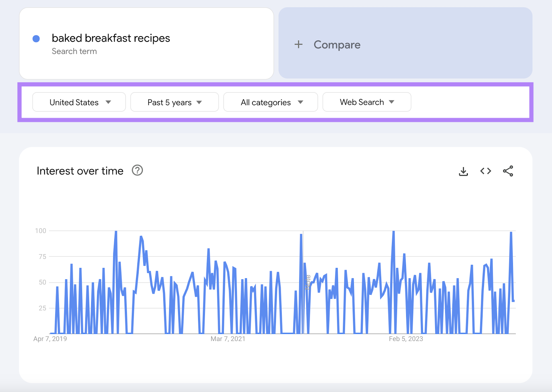Share the Interest over time chart
The image size is (552, 392).
[x=508, y=171]
